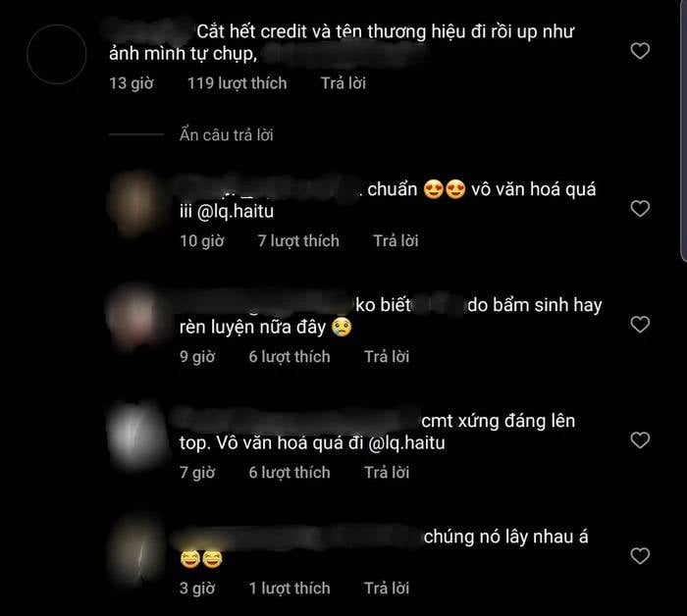Reply to the top comment with 119 likes
Image resolution: width=687 pixels, height=616 pixels.
coord(343,83)
